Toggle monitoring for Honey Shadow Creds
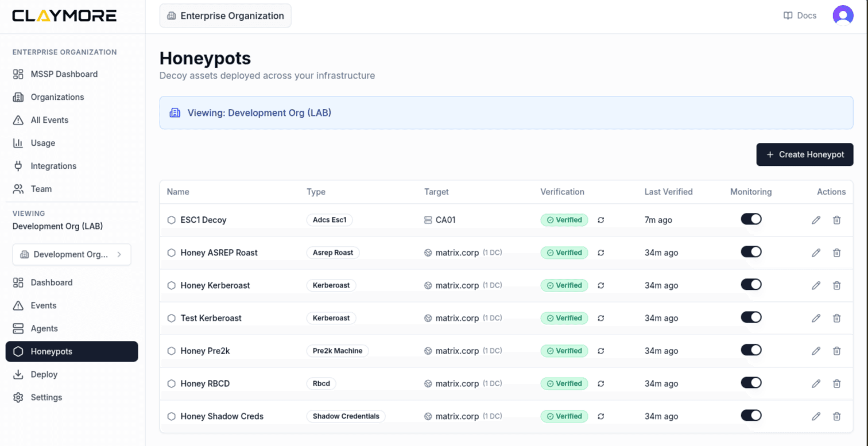 (x=751, y=415)
